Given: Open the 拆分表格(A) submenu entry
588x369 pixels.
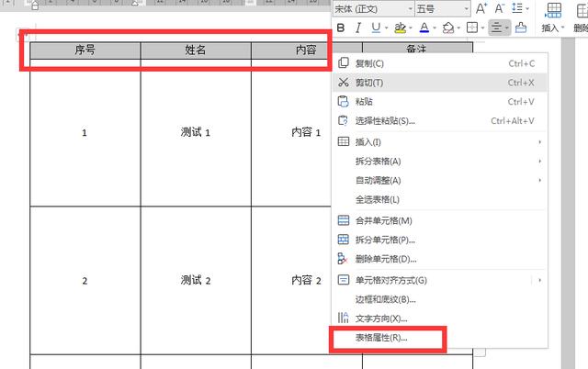Looking at the screenshot, I should (439, 161).
